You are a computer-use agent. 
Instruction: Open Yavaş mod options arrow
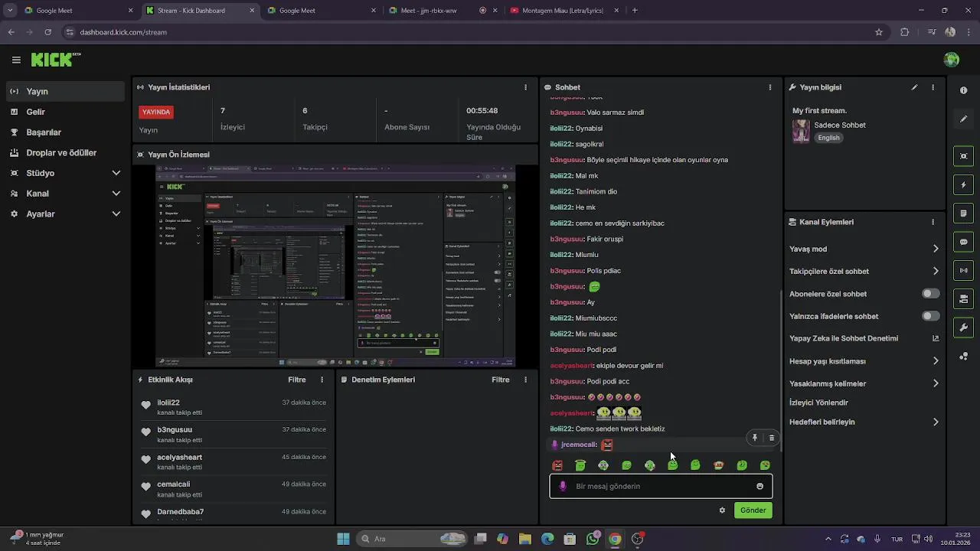pos(936,249)
